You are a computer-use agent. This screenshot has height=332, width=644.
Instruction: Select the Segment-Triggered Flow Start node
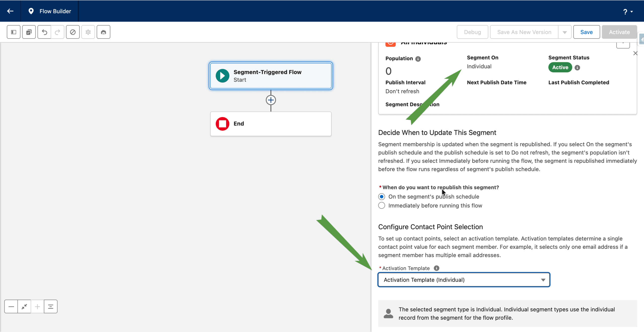tap(271, 76)
